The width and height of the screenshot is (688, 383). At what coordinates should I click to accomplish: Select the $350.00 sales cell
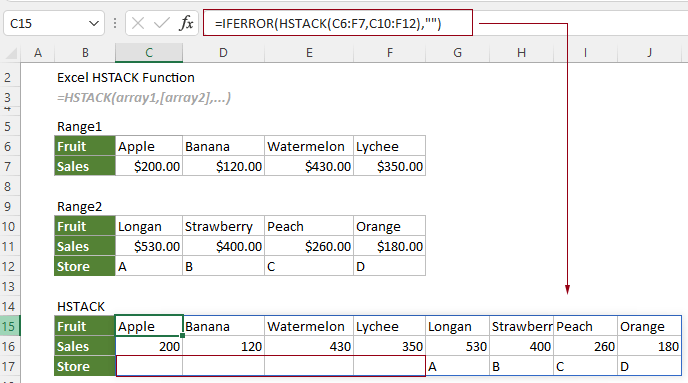(x=390, y=166)
